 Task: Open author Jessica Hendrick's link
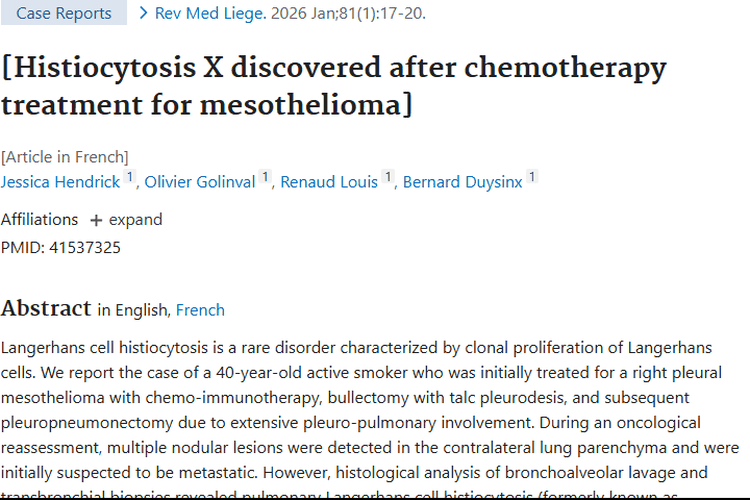coord(60,182)
